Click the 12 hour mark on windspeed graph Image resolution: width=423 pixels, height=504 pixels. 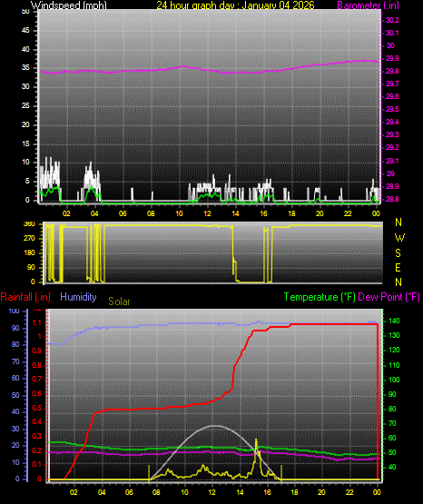(207, 213)
